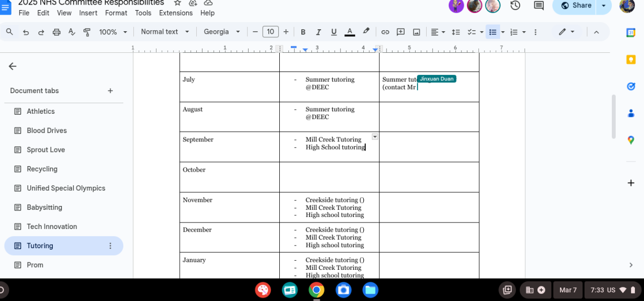Viewport: 644px width, 301px height.
Task: Open the text color picker
Action: 350,32
